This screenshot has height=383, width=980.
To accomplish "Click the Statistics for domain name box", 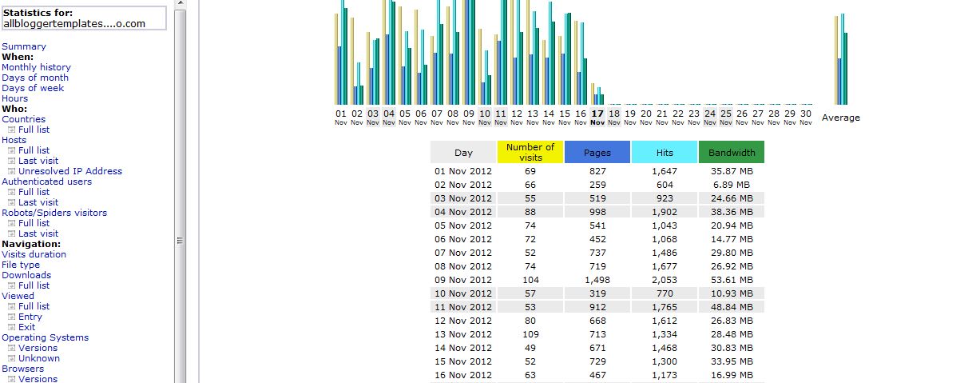I will click(x=84, y=18).
